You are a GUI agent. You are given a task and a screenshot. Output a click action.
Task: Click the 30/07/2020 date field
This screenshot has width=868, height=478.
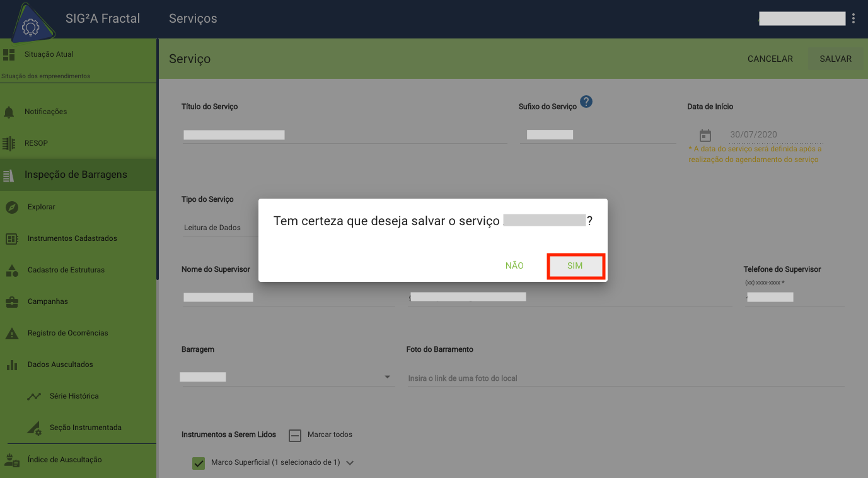[776, 134]
